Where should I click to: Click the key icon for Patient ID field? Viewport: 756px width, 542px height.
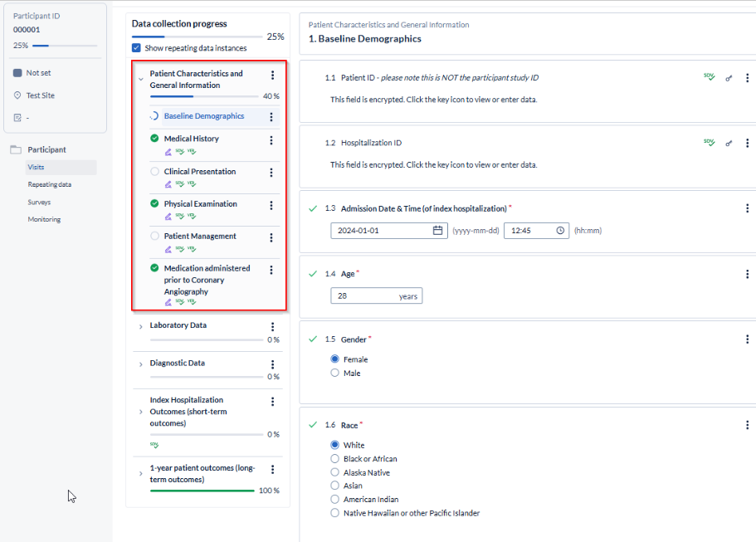pyautogui.click(x=729, y=78)
